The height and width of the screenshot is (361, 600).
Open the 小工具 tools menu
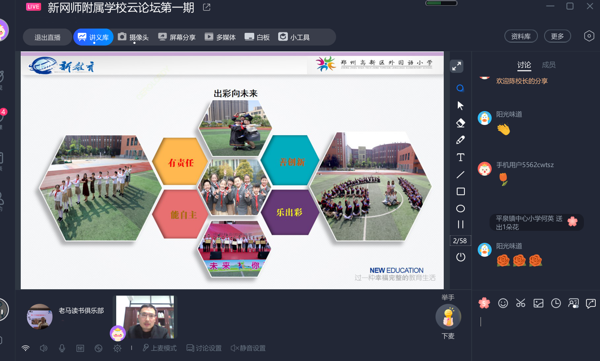coord(294,37)
